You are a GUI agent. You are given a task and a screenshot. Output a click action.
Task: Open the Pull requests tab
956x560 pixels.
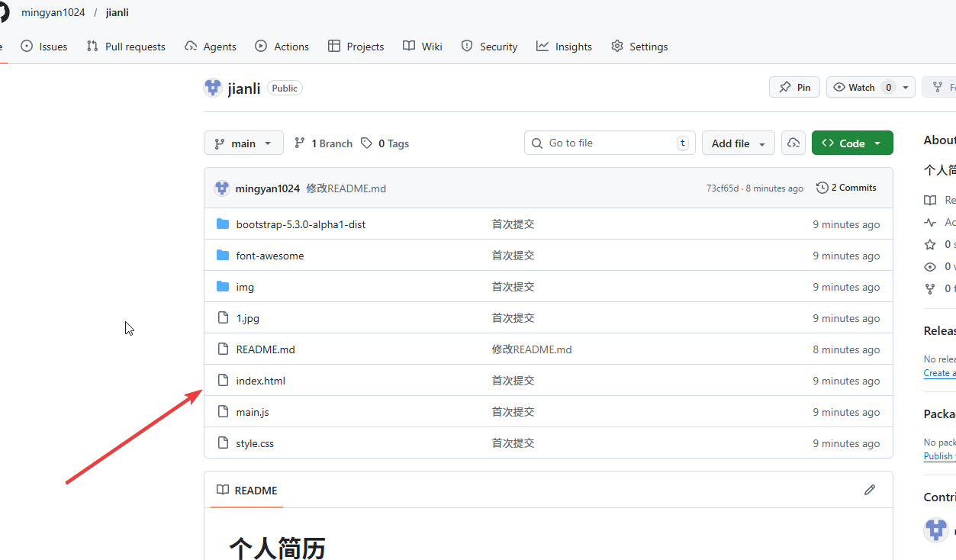coord(126,47)
